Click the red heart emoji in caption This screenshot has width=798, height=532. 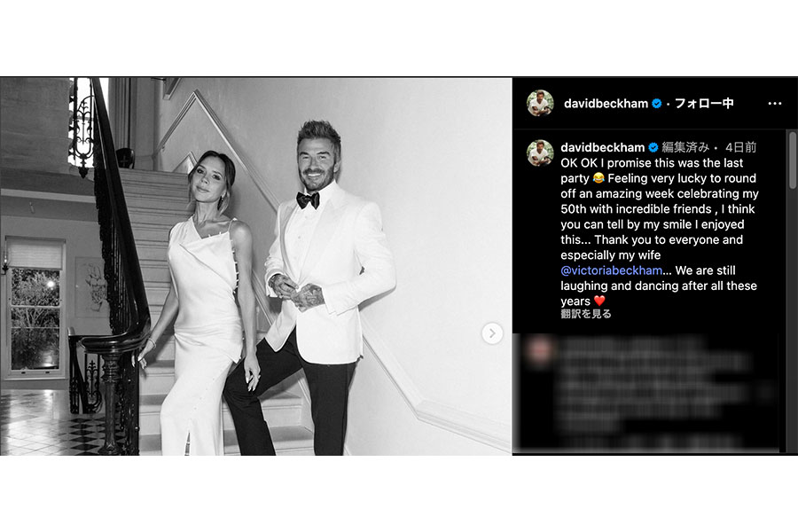click(x=599, y=301)
